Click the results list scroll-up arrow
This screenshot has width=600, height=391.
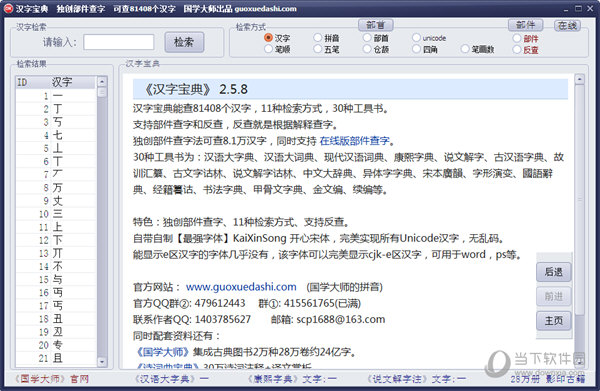102,81
